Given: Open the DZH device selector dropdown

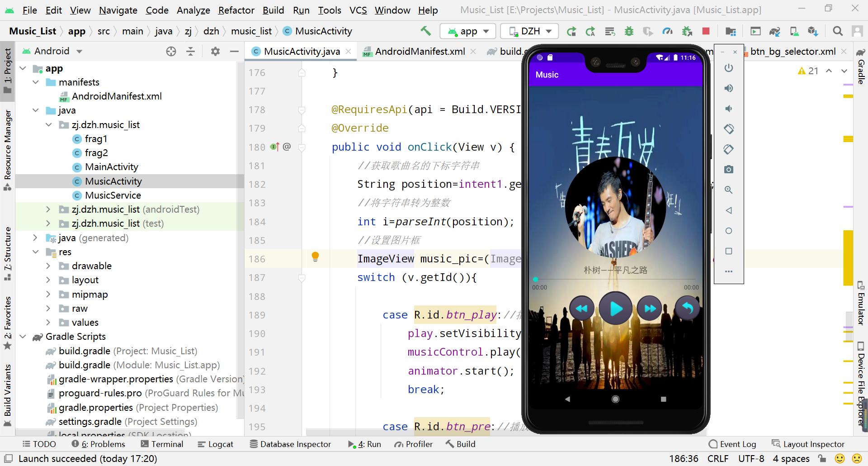Looking at the screenshot, I should (530, 31).
